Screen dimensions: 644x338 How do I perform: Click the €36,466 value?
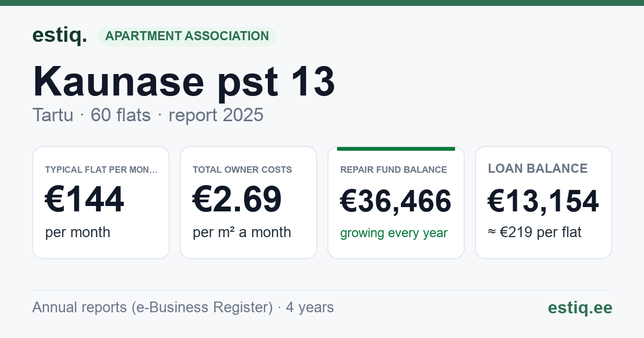pos(396,202)
